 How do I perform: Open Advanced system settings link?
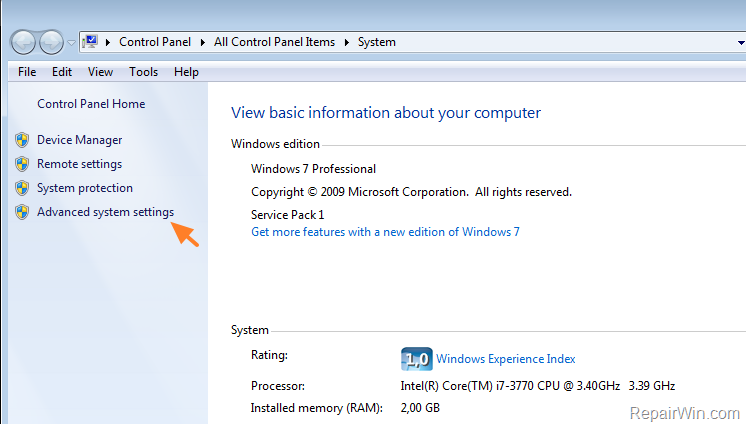106,212
